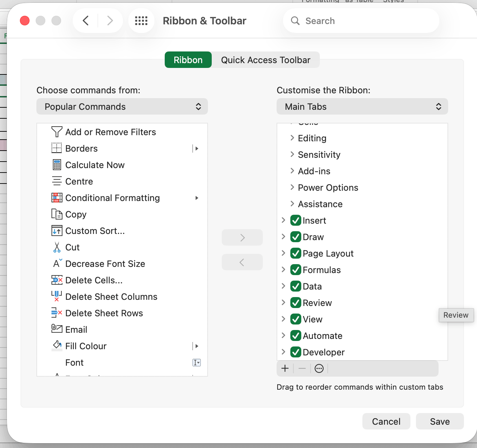Disable the Data tab checkbox
Viewport: 477px width, 448px height.
point(295,286)
